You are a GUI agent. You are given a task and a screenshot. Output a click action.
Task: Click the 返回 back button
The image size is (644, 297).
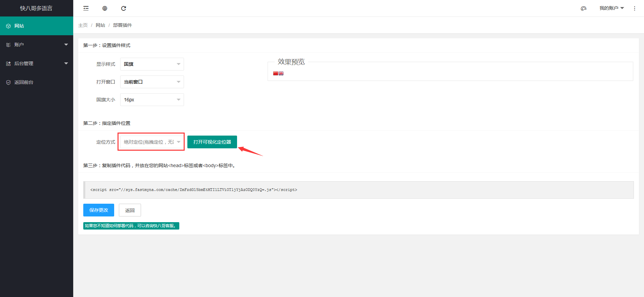(130, 210)
